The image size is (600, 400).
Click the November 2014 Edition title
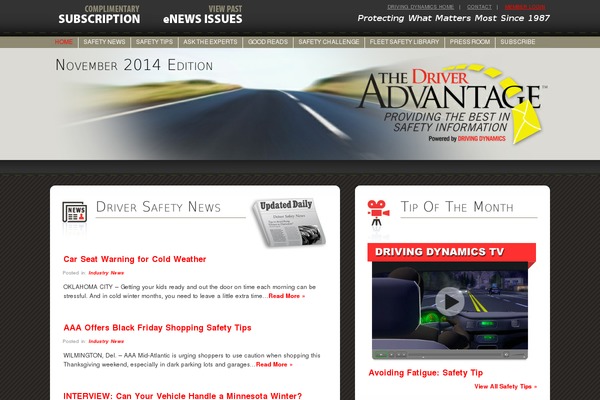(134, 65)
